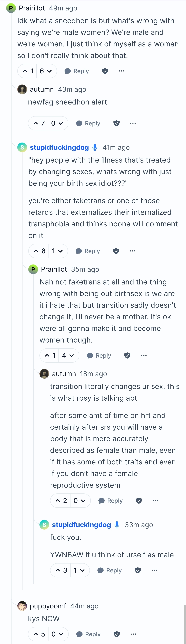Open ellipsis menu on puppyoomf's comment
The image size is (186, 644).
pos(133,634)
